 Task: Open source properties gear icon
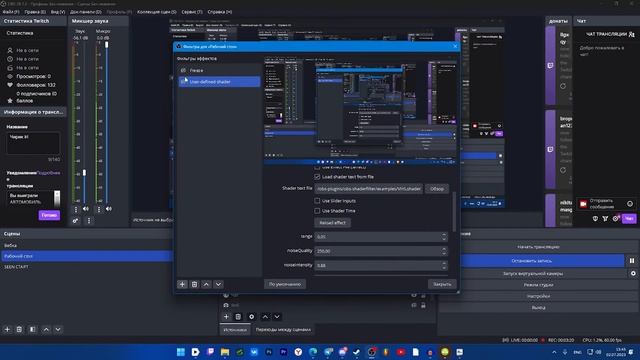[x=251, y=316]
